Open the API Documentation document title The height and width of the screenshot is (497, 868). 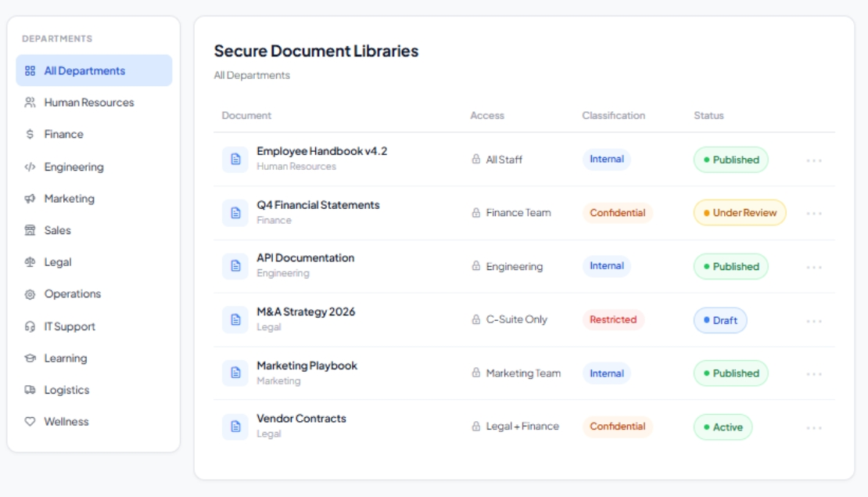[306, 258]
